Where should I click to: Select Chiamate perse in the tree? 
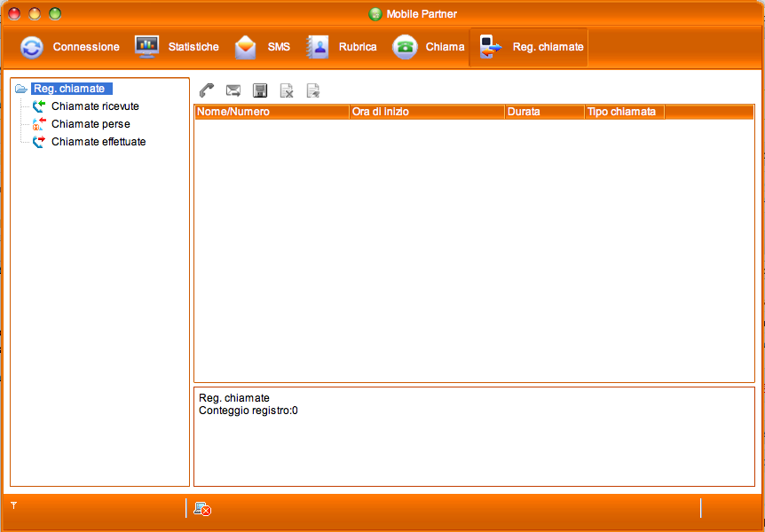click(x=91, y=124)
